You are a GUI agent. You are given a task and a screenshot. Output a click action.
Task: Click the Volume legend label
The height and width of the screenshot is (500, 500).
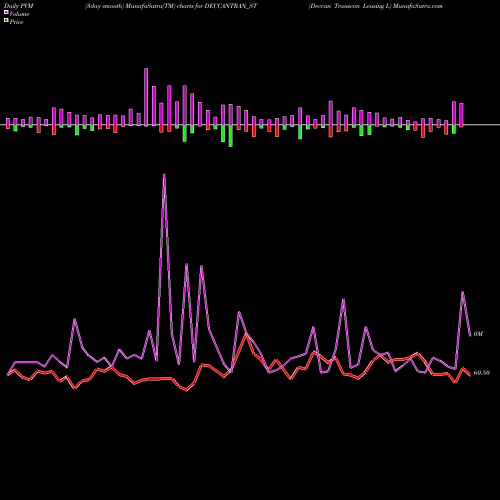coord(19,14)
